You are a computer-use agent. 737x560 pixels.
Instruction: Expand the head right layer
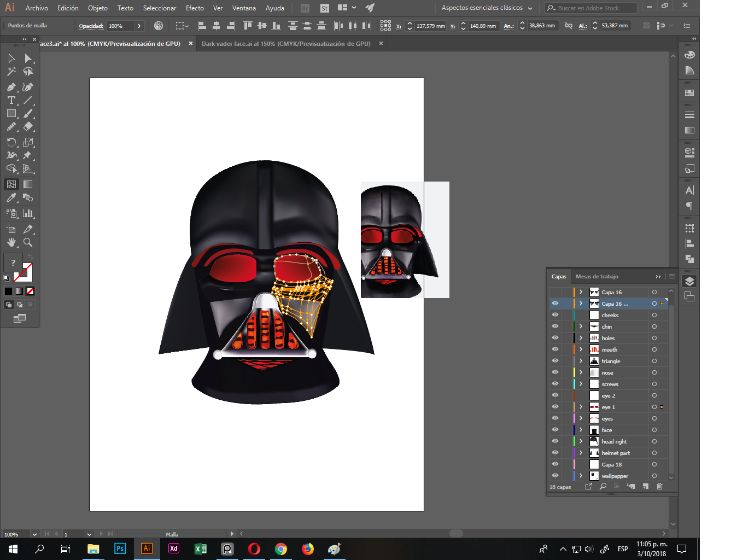tap(581, 441)
